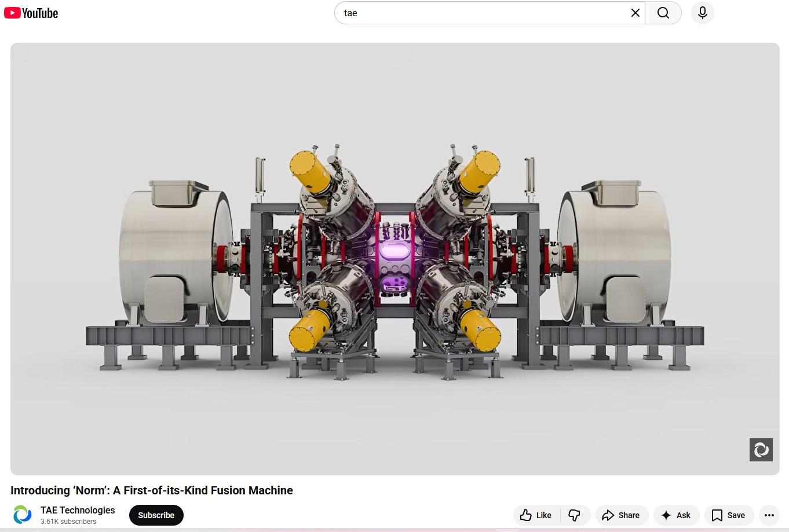Click the YouTube logo to go home
Image resolution: width=789 pixels, height=532 pixels.
[13, 13]
